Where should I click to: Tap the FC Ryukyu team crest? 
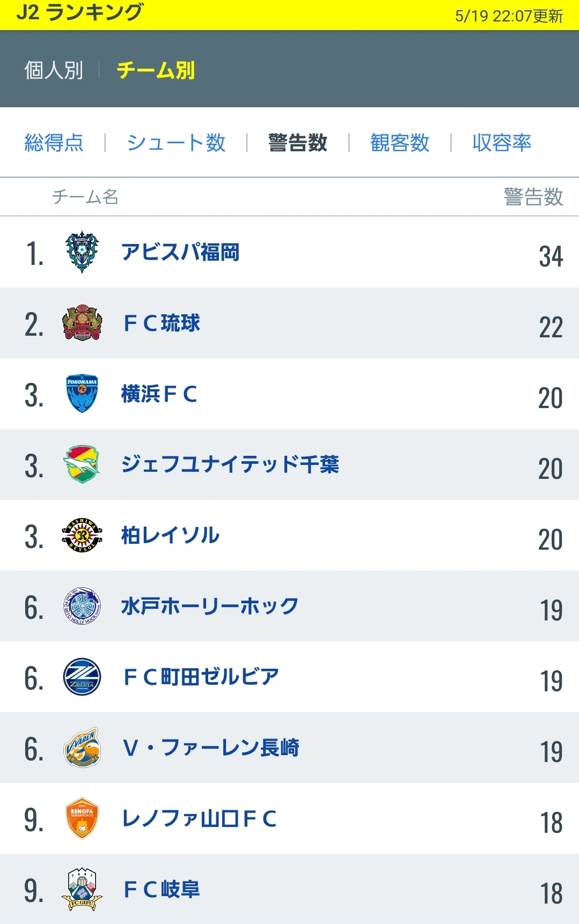click(x=82, y=323)
